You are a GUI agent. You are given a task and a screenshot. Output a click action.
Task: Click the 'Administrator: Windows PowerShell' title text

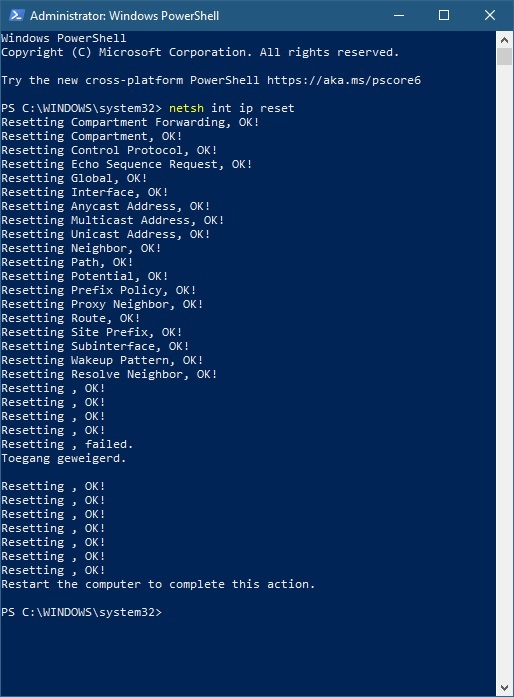point(124,16)
